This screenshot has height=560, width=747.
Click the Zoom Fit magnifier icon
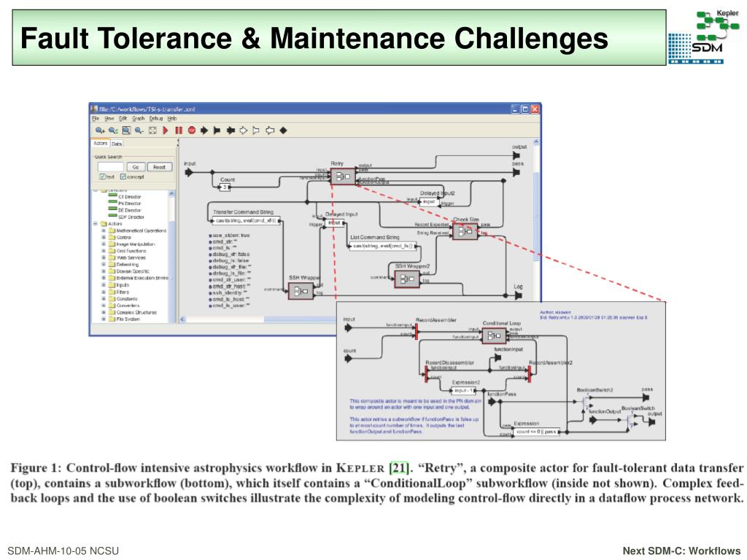(126, 131)
